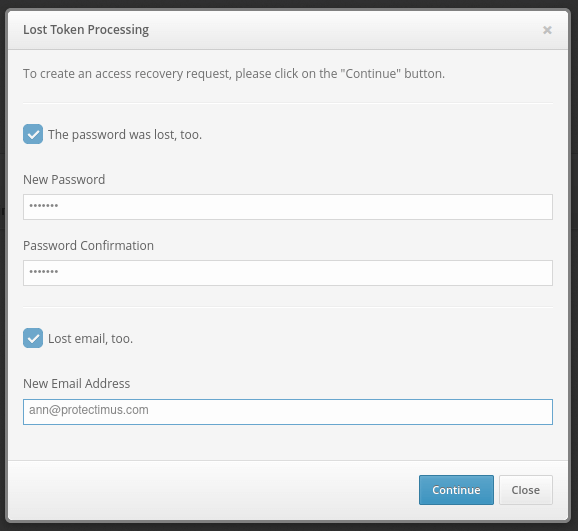578x531 pixels.
Task: Click the Close button in footer
Action: tap(526, 490)
